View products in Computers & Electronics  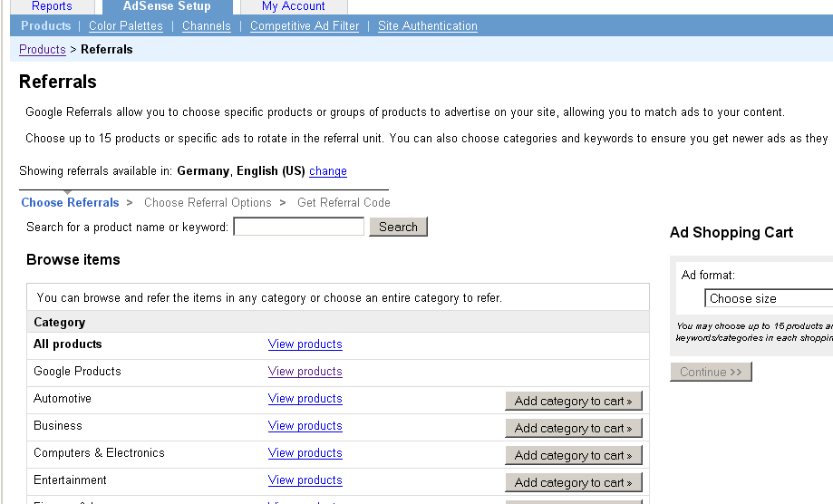click(x=305, y=453)
